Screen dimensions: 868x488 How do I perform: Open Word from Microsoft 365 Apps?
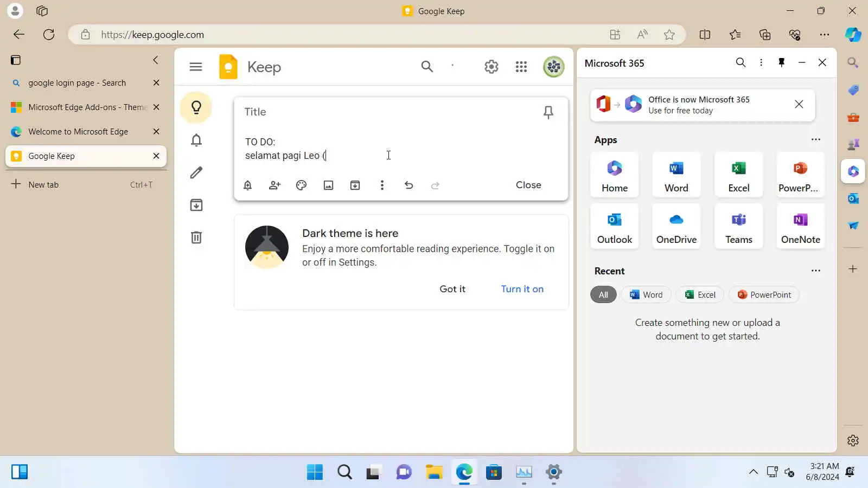676,175
